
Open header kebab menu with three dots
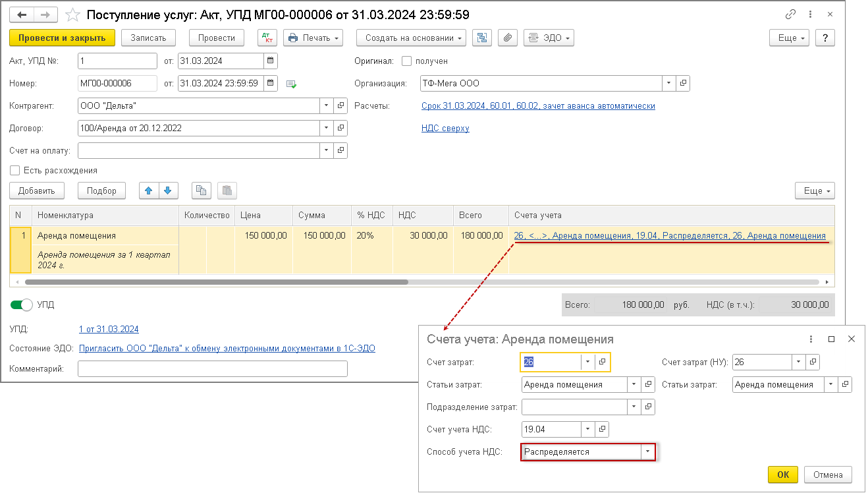click(x=811, y=14)
